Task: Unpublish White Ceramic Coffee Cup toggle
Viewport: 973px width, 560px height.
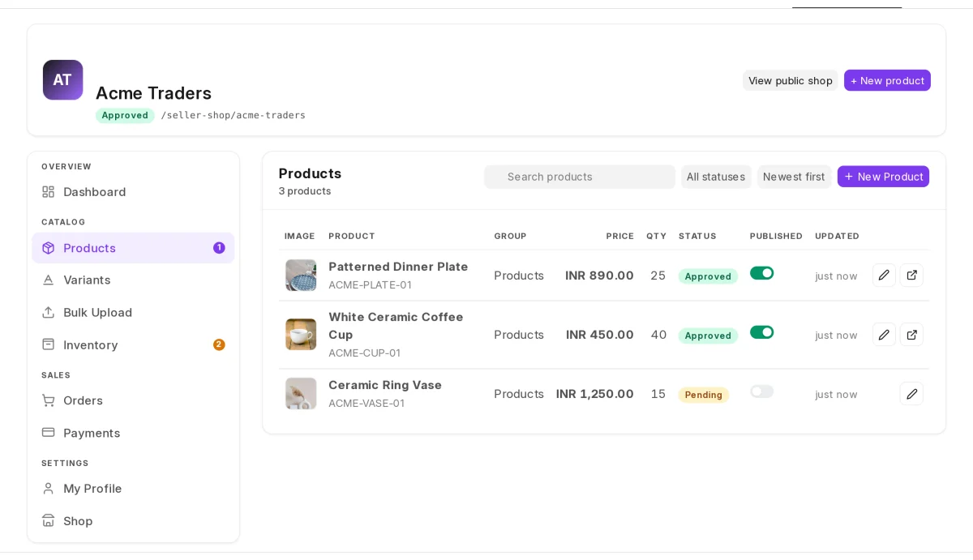Action: 761,332
